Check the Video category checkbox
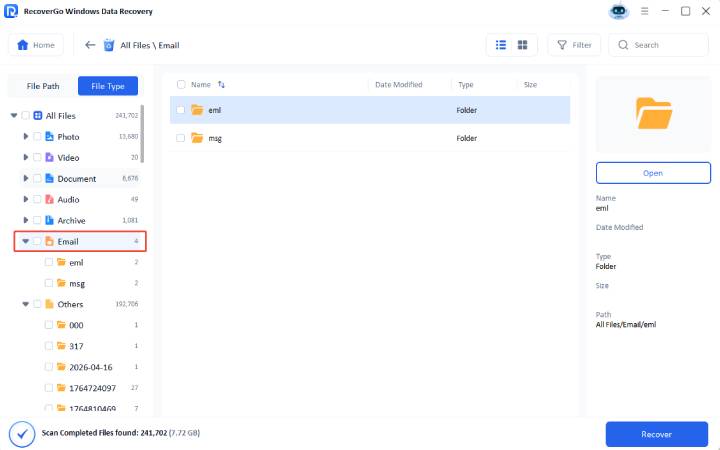Screen dimensions: 720x450 37,158
